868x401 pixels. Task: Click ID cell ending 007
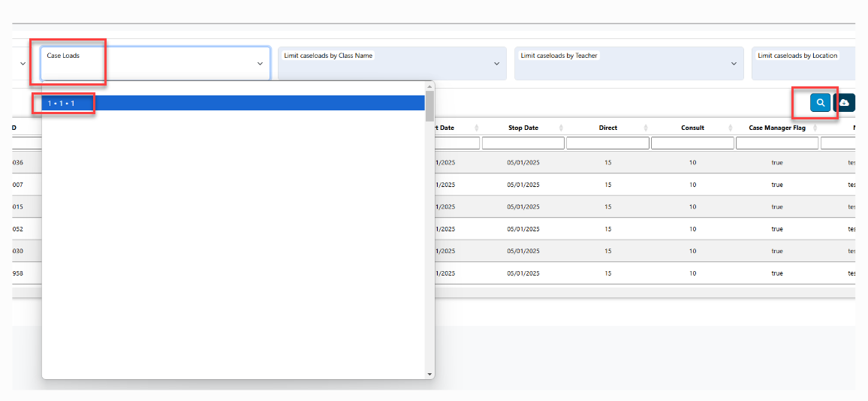(x=17, y=185)
